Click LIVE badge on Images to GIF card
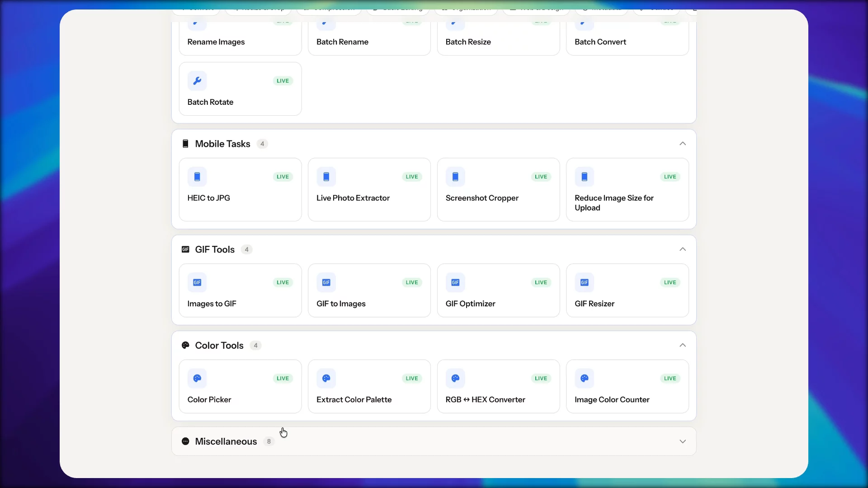This screenshot has height=488, width=868. point(283,282)
